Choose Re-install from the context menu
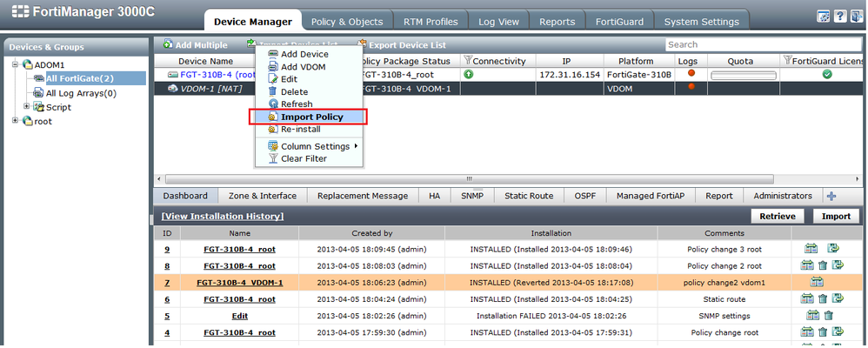This screenshot has height=348, width=868. coord(301,129)
